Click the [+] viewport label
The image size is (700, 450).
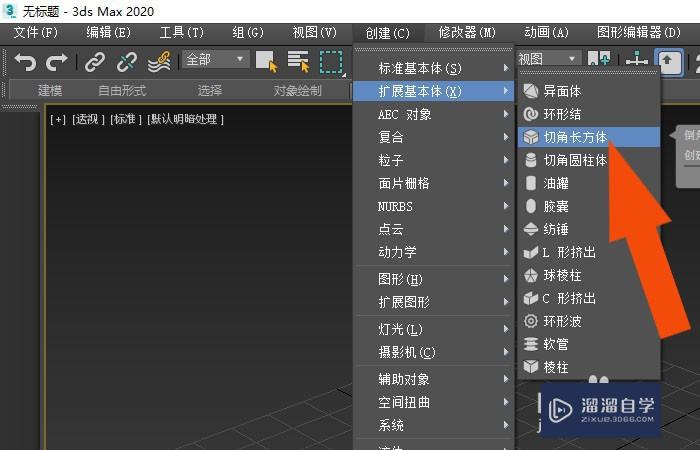tap(58, 119)
